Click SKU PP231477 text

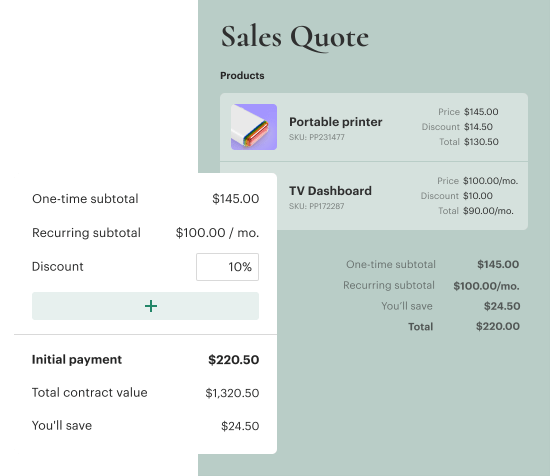click(x=317, y=137)
